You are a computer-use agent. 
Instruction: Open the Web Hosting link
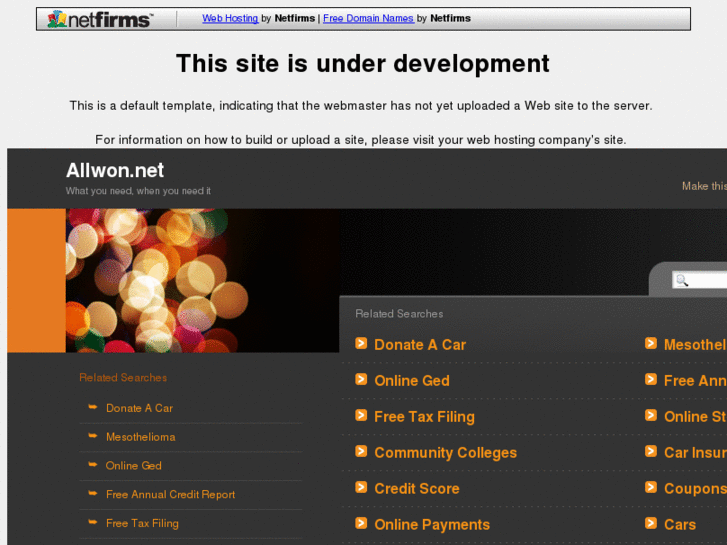click(230, 18)
